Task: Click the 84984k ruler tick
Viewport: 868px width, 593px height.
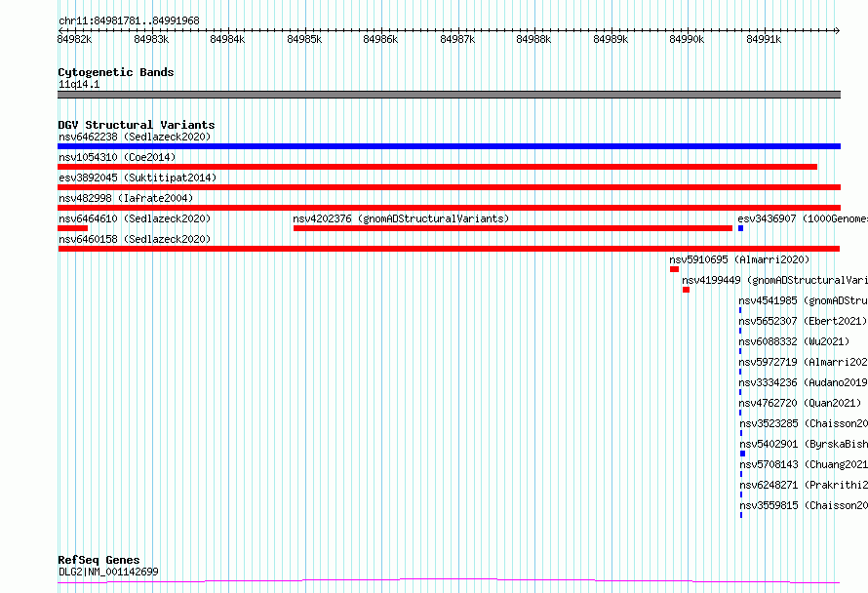Action: point(227,39)
